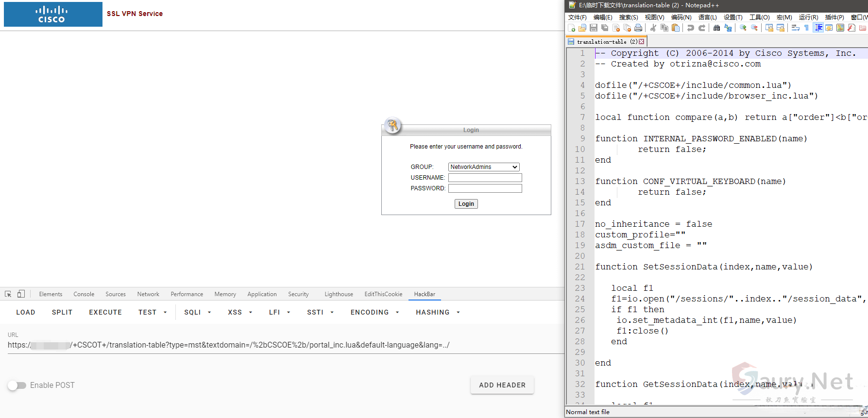Toggle the device toolbar icon in DevTools
868x418 pixels.
21,294
